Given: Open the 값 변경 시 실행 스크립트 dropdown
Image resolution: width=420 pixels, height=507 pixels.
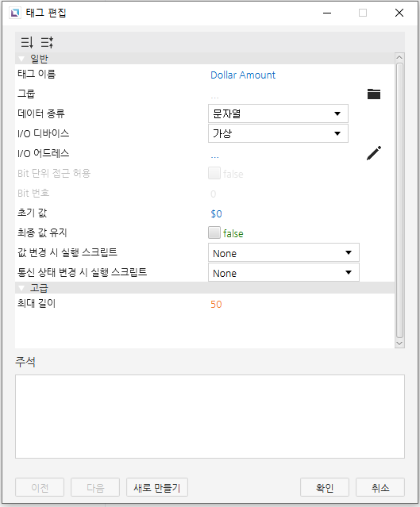Looking at the screenshot, I should (x=283, y=252).
